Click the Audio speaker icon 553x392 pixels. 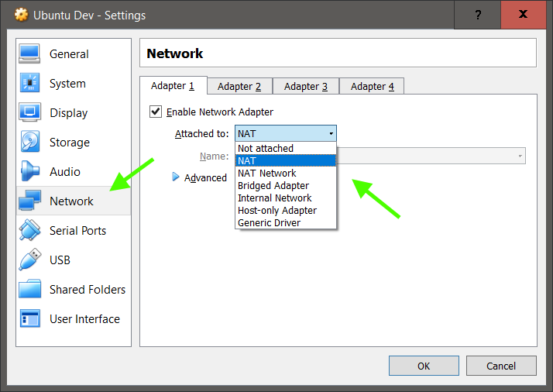click(29, 171)
